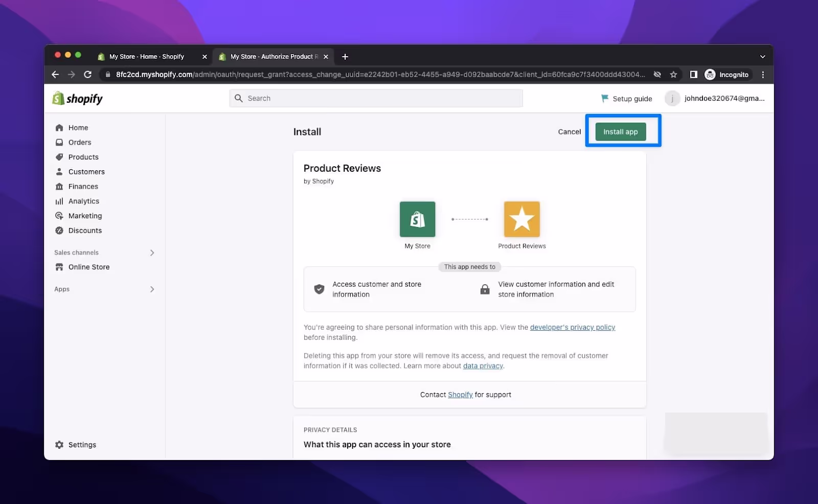Click the green My Store Shopify icon
818x504 pixels.
coord(418,219)
